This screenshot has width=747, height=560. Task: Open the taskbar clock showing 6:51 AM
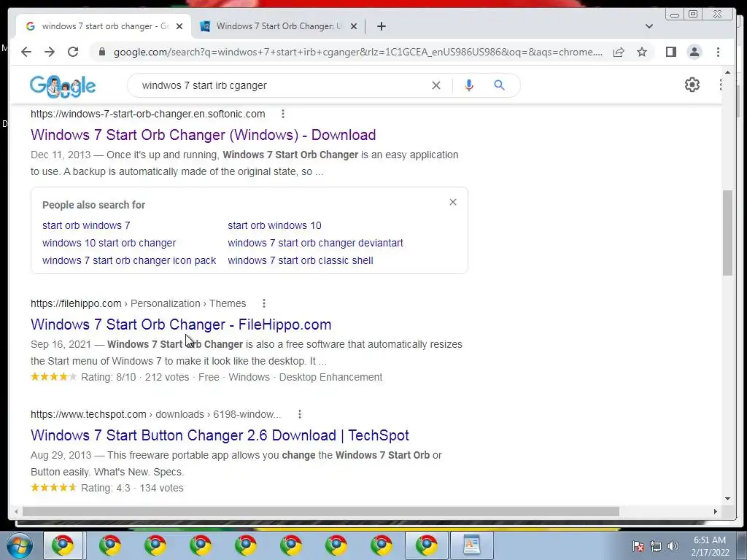pyautogui.click(x=710, y=546)
